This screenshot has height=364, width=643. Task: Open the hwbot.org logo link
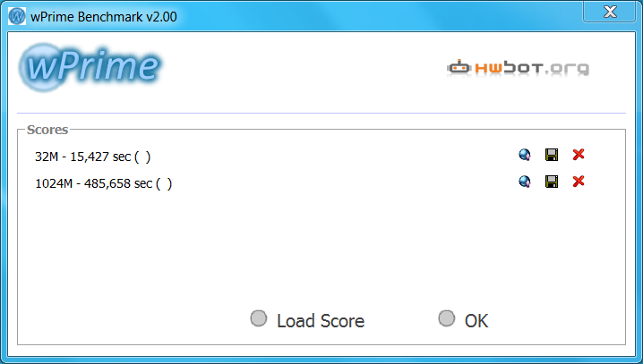519,68
